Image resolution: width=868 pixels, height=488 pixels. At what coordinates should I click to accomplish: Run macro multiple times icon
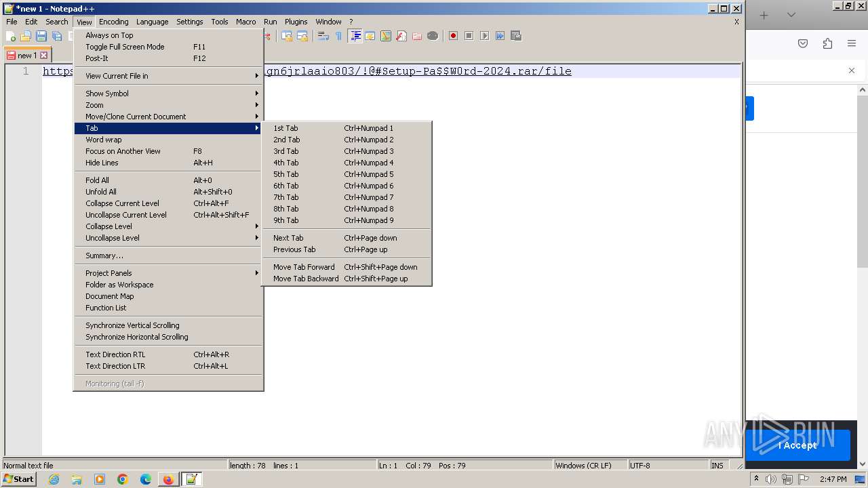tap(500, 36)
